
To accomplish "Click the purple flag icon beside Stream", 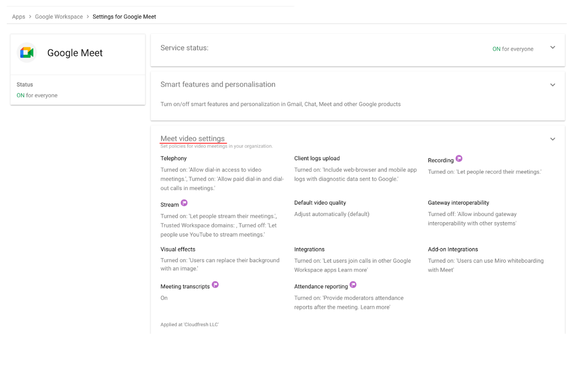I will click(184, 203).
